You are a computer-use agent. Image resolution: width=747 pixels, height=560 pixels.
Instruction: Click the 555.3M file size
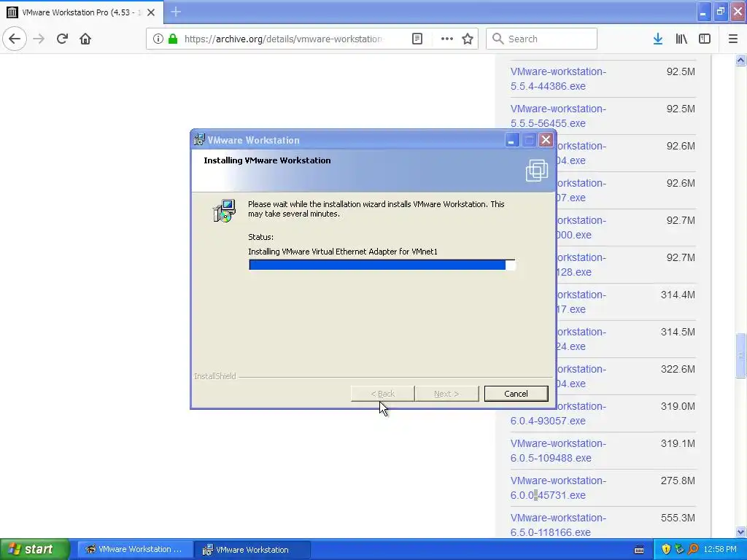click(678, 518)
